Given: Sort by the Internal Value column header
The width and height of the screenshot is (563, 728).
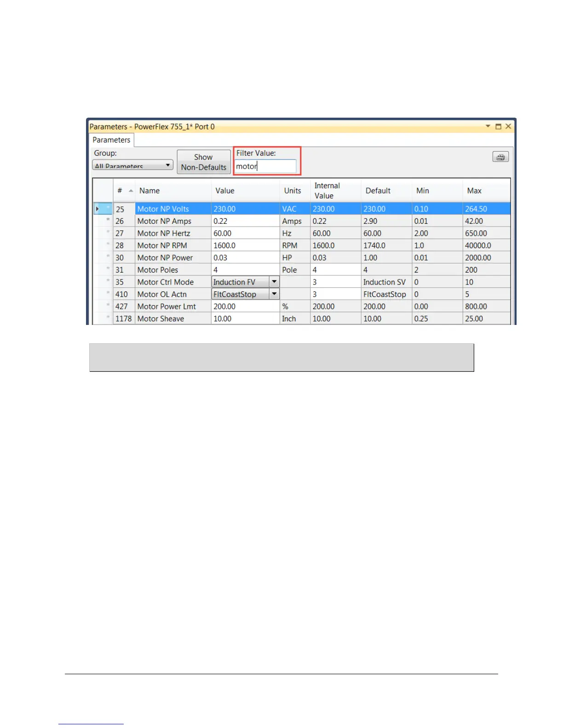Looking at the screenshot, I should [x=336, y=190].
